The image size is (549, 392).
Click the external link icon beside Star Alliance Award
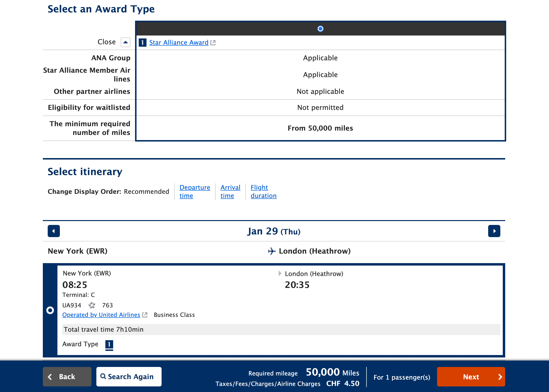tap(213, 43)
